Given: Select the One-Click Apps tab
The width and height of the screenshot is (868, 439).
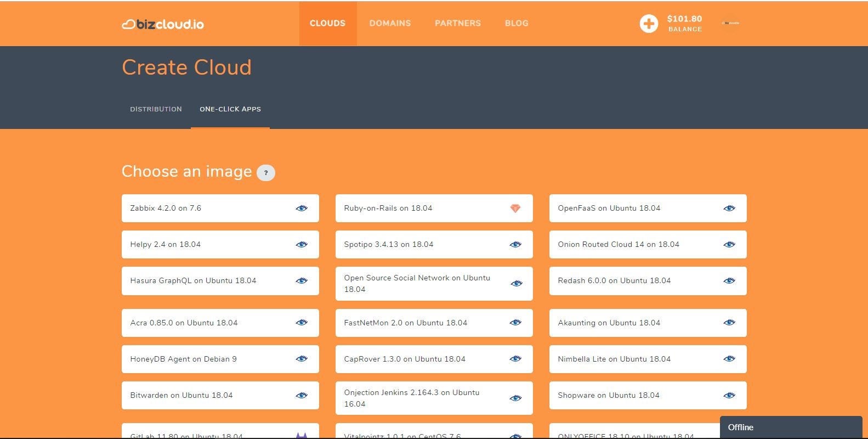Looking at the screenshot, I should (x=230, y=109).
